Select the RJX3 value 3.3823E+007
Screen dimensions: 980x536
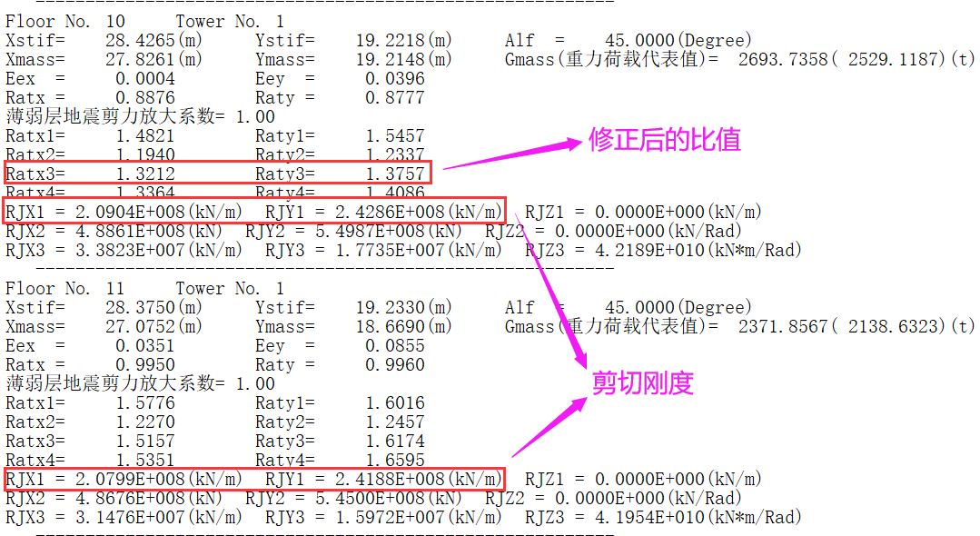click(130, 250)
